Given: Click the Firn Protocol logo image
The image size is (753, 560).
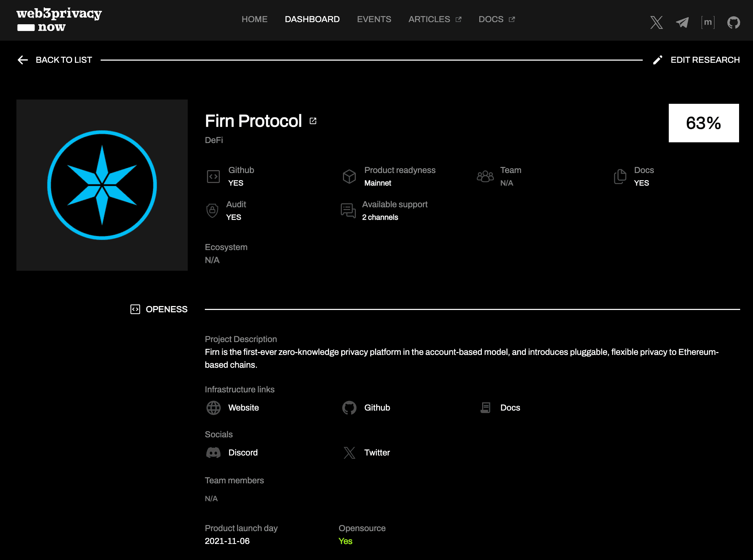Looking at the screenshot, I should click(x=102, y=185).
